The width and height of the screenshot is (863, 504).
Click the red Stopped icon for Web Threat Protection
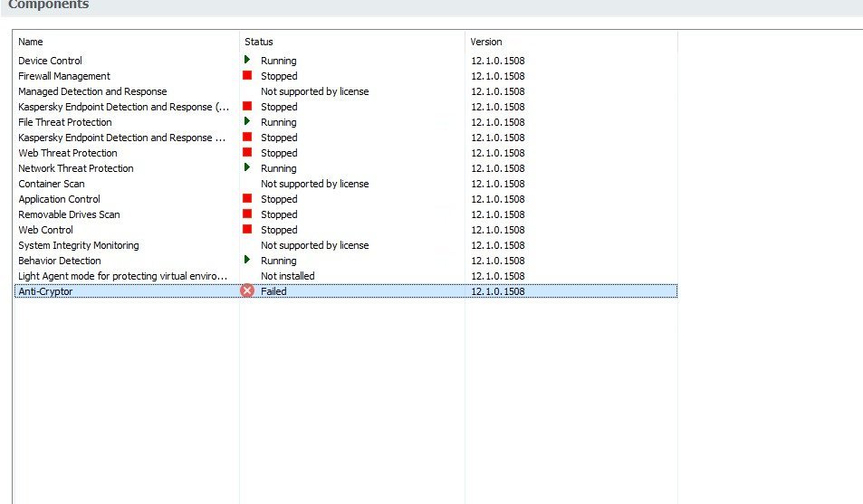pyautogui.click(x=247, y=152)
